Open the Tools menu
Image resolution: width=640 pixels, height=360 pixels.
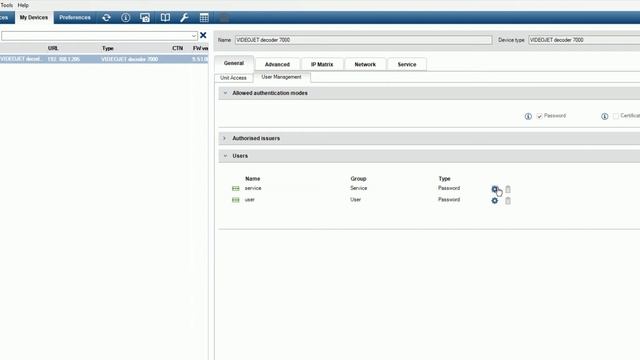click(6, 5)
